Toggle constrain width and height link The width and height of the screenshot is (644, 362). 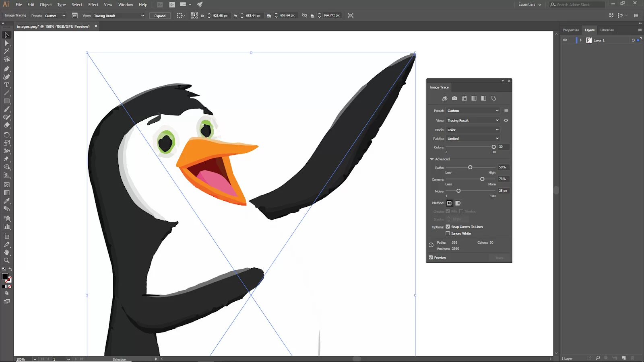coord(304,15)
